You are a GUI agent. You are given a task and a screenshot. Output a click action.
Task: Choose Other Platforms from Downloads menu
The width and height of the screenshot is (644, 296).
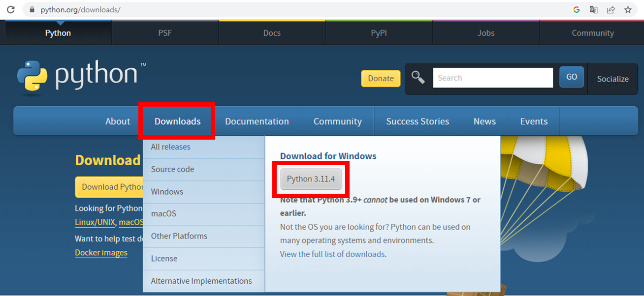[x=204, y=237]
